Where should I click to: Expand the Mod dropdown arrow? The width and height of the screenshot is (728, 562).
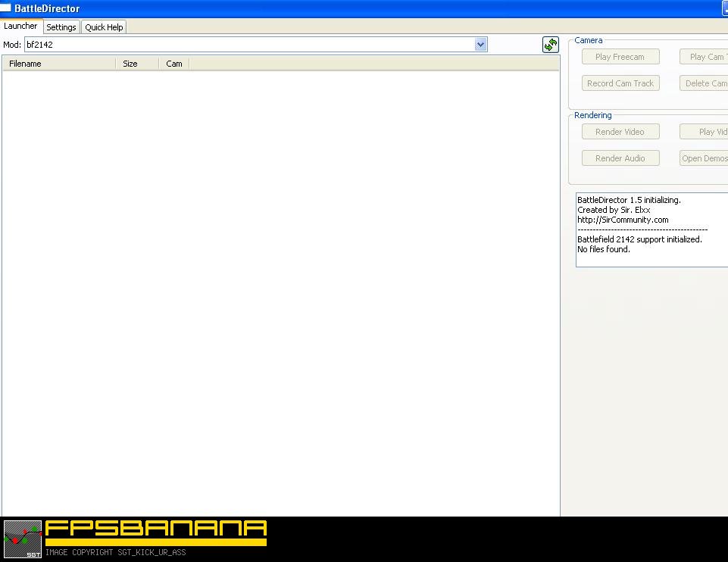480,45
